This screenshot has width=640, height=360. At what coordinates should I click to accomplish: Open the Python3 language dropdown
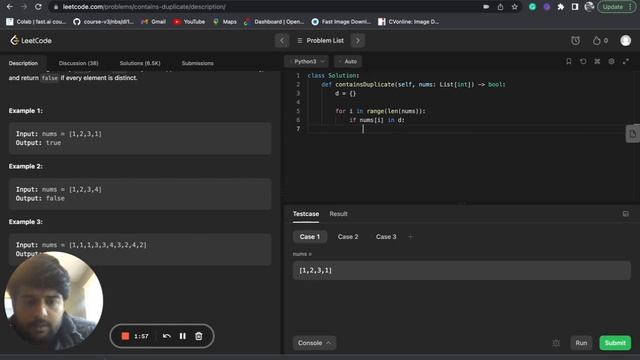click(x=307, y=61)
